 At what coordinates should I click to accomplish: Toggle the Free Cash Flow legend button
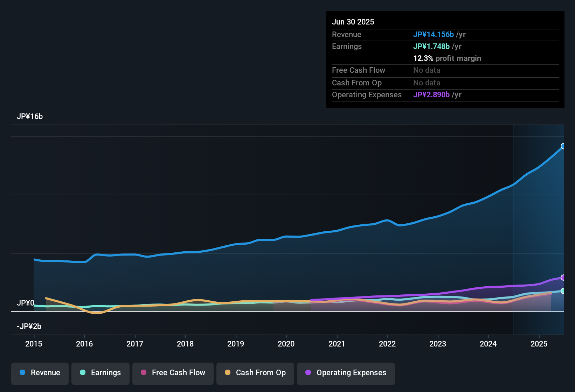pyautogui.click(x=173, y=373)
